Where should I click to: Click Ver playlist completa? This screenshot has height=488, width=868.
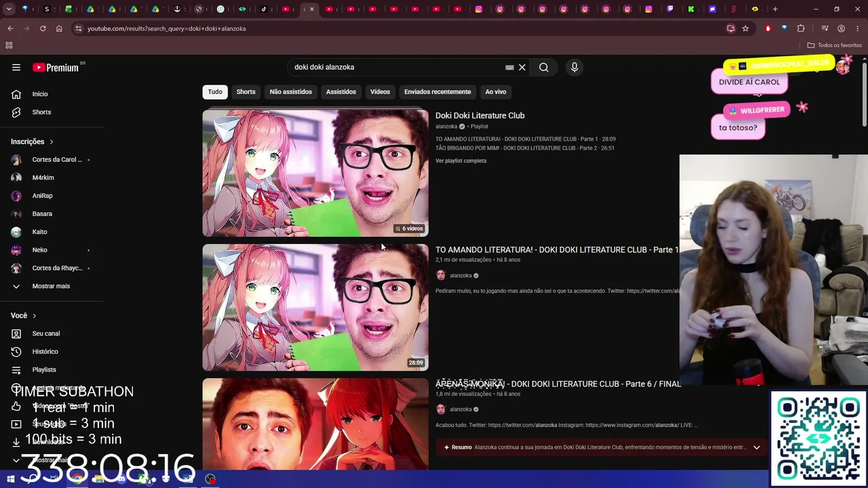point(461,161)
